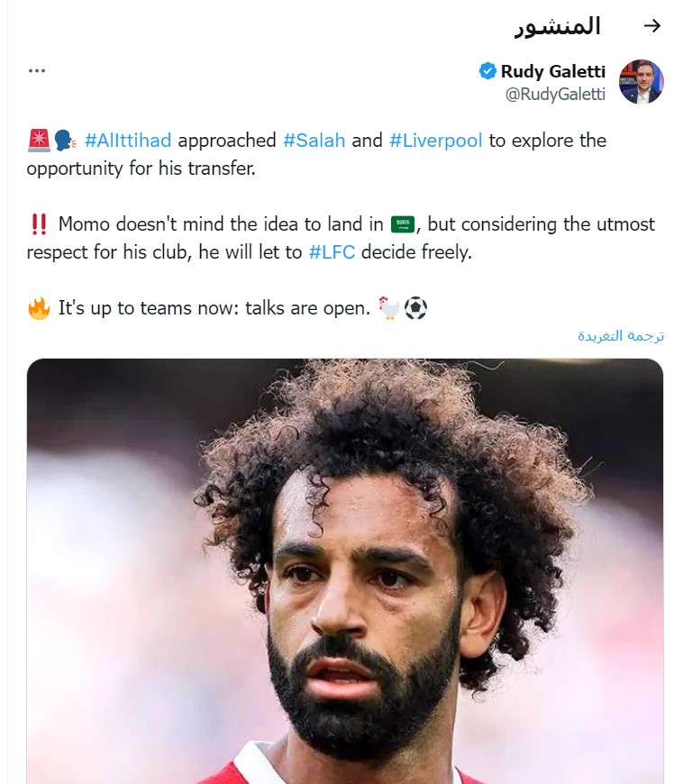The height and width of the screenshot is (784, 674).
Task: Open the #LFC hashtag
Action: click(x=332, y=252)
